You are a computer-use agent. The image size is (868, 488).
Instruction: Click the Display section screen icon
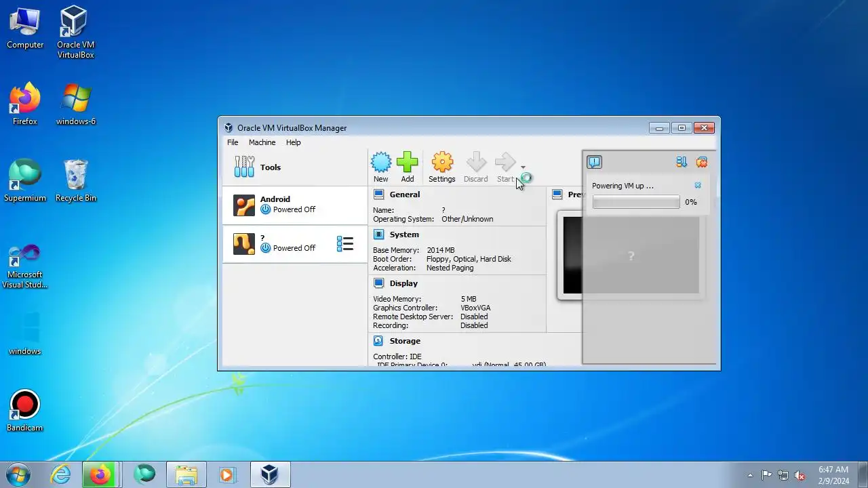pos(378,283)
